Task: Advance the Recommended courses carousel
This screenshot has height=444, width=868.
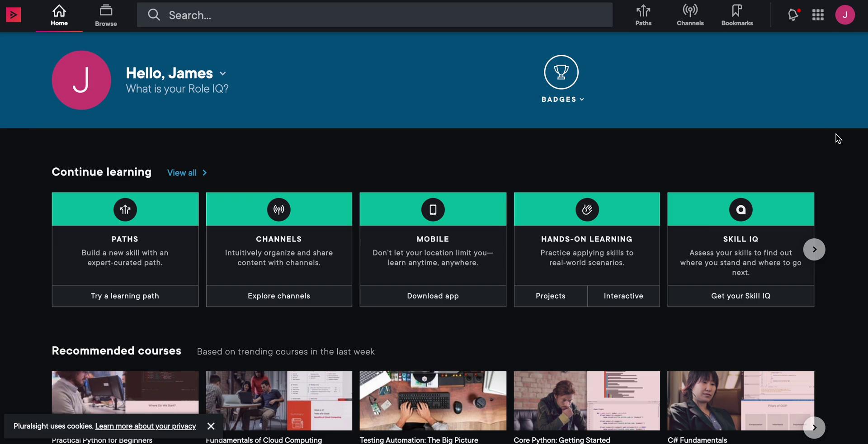Action: pos(814,428)
